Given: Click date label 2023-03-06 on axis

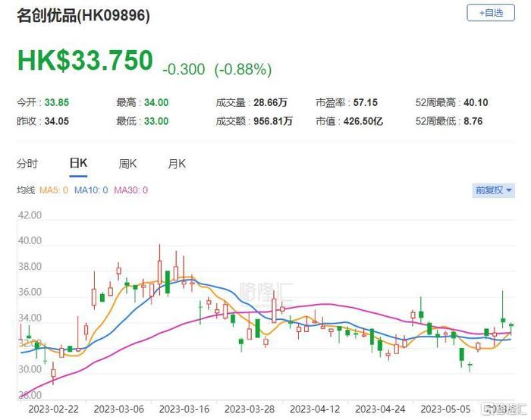Looking at the screenshot, I should tap(119, 409).
